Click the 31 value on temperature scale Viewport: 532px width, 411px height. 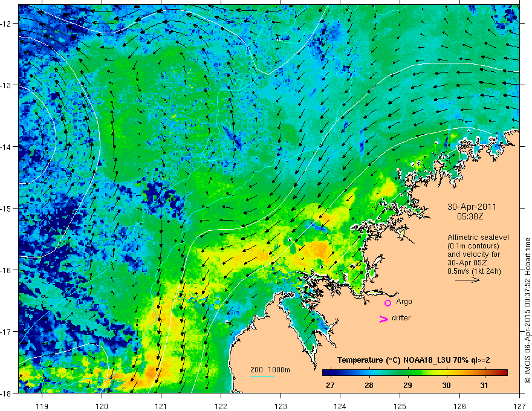point(484,385)
